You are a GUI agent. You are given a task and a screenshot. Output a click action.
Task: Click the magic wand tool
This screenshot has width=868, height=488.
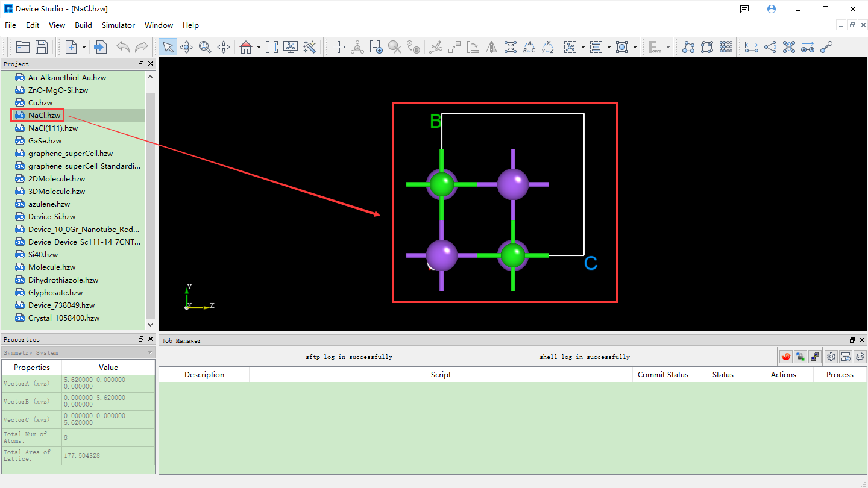point(310,47)
